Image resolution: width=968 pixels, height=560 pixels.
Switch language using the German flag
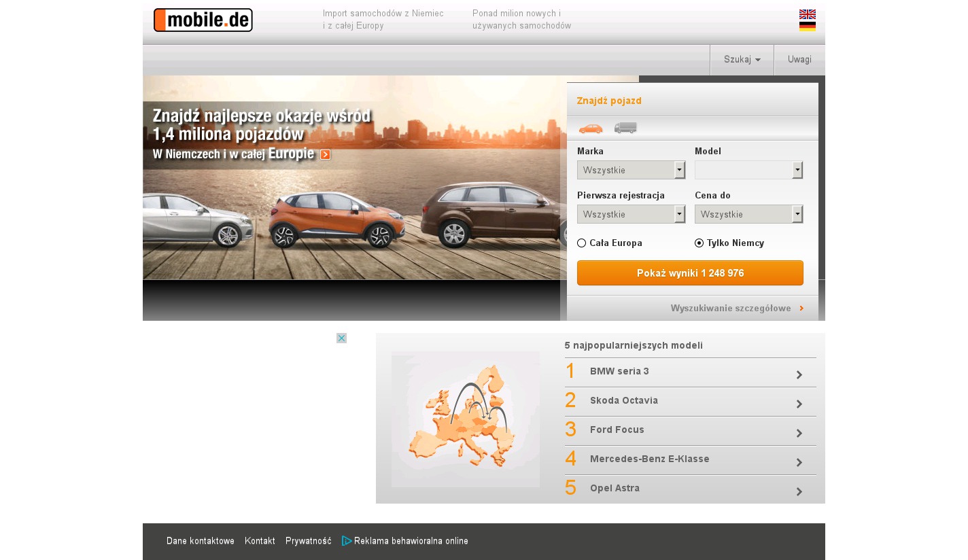(807, 27)
